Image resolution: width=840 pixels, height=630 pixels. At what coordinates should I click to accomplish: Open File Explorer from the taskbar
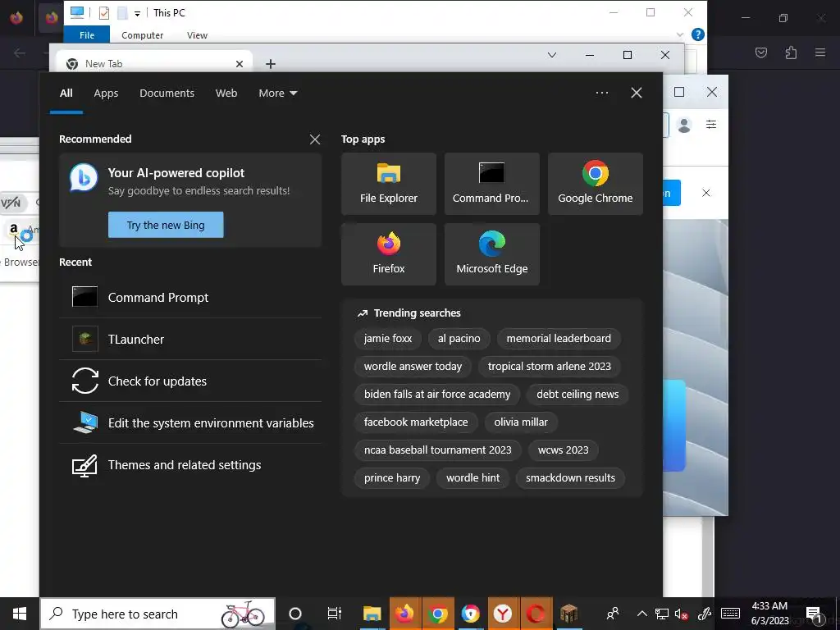372,614
